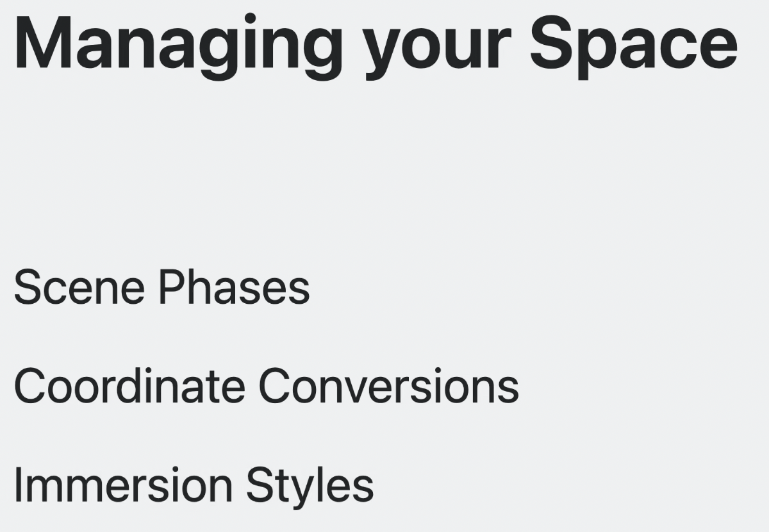The image size is (769, 532).
Task: Open the Scene Phases topic
Action: [161, 287]
